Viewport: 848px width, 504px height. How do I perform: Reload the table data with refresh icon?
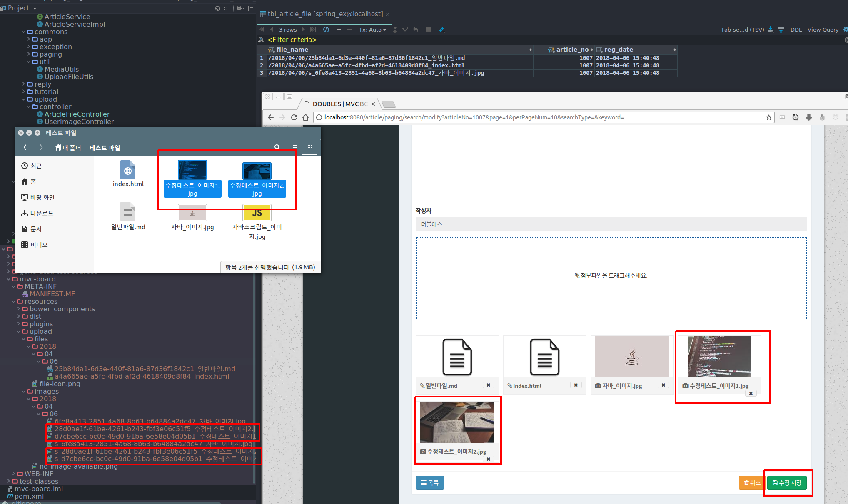pos(326,30)
